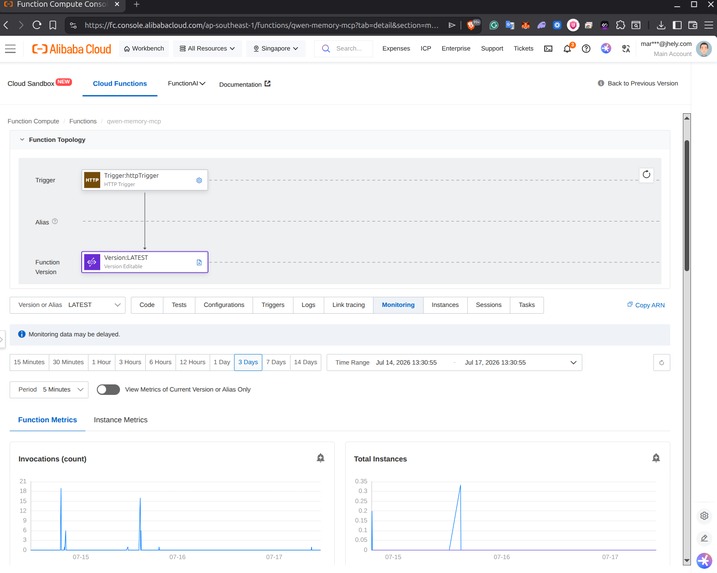Open Version or Alias LATEST dropdown
This screenshot has width=717, height=573.
(68, 305)
